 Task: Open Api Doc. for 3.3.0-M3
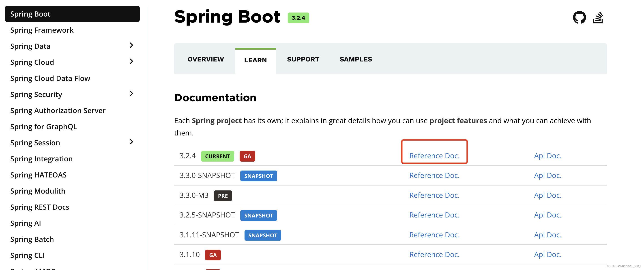(547, 195)
